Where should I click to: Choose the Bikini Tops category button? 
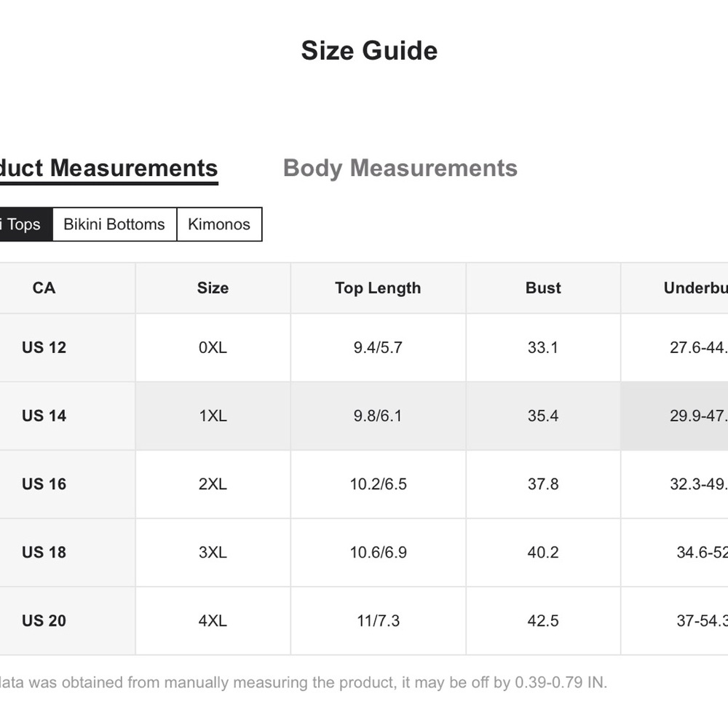coord(25,224)
